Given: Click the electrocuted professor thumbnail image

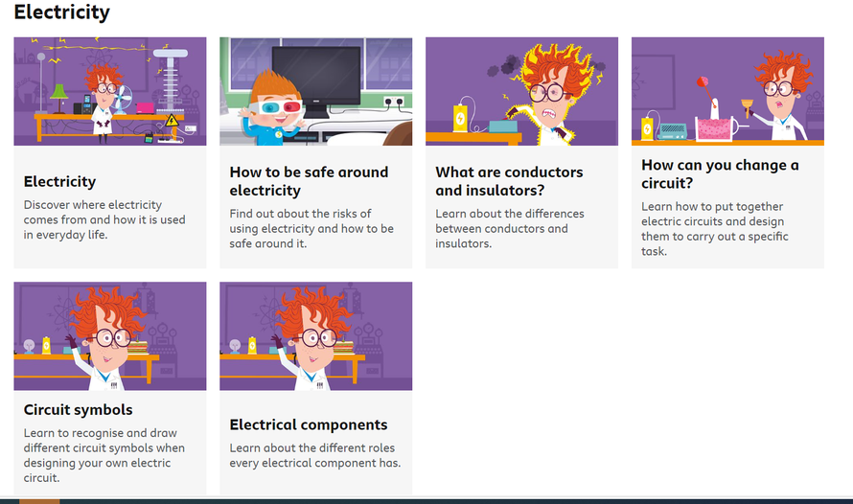Looking at the screenshot, I should (521, 91).
